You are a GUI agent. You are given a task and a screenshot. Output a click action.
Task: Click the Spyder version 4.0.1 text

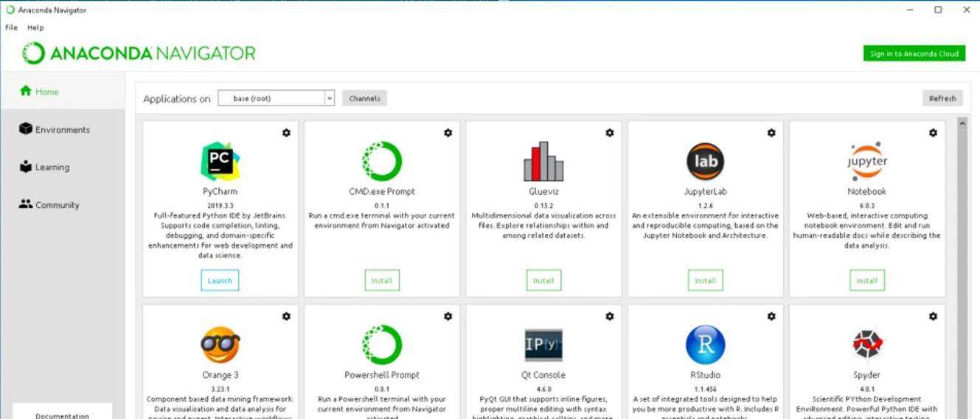pyautogui.click(x=867, y=389)
